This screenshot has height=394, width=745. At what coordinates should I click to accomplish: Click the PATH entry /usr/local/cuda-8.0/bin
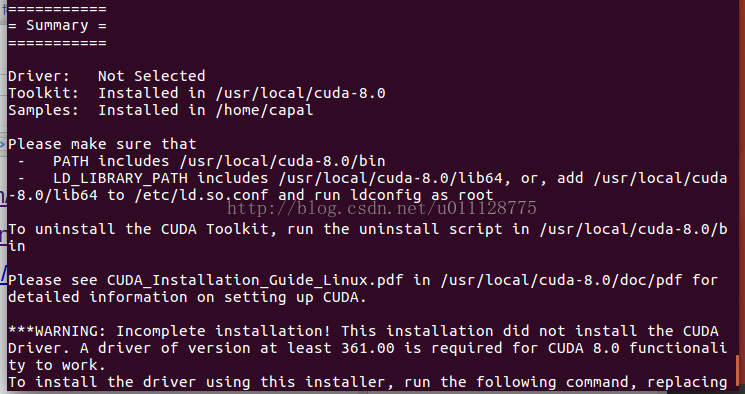click(x=282, y=161)
